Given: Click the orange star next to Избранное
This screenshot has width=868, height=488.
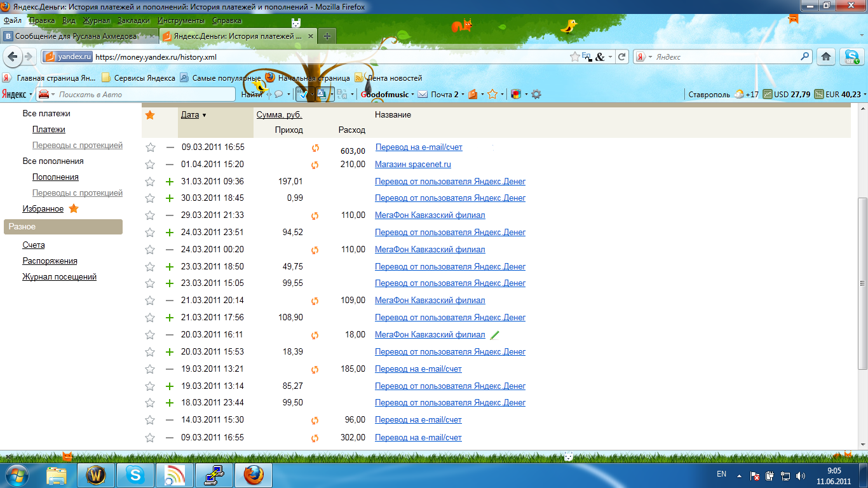Looking at the screenshot, I should [74, 208].
